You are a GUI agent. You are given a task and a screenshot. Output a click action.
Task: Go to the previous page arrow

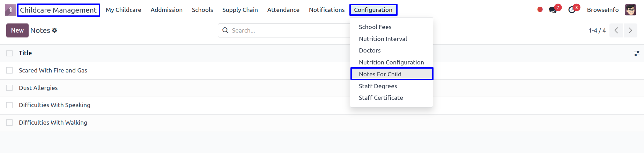tap(616, 30)
